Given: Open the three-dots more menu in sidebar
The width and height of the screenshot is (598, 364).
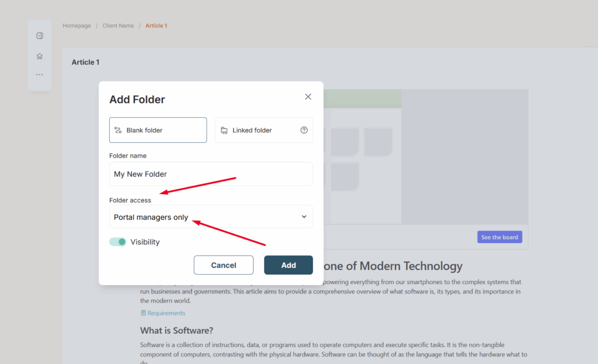Looking at the screenshot, I should tap(40, 75).
